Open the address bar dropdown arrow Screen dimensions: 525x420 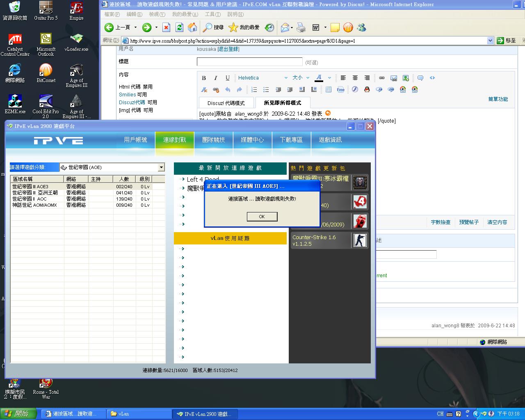pyautogui.click(x=490, y=41)
